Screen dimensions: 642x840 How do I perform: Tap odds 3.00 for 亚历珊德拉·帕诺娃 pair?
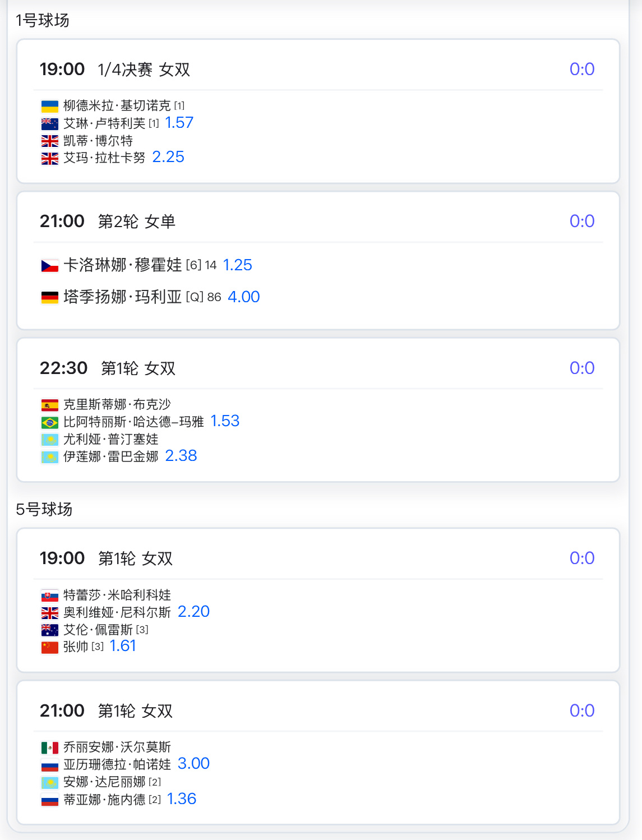tap(193, 764)
